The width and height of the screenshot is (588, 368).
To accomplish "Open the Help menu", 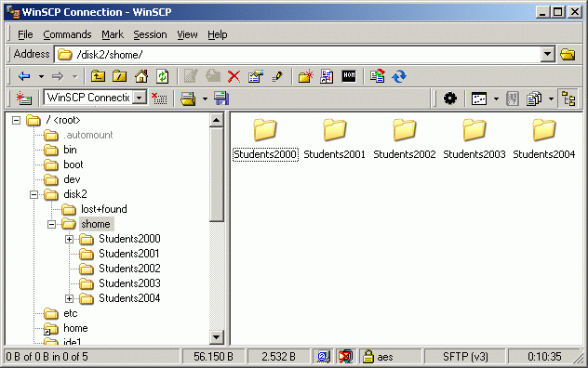I will [218, 34].
